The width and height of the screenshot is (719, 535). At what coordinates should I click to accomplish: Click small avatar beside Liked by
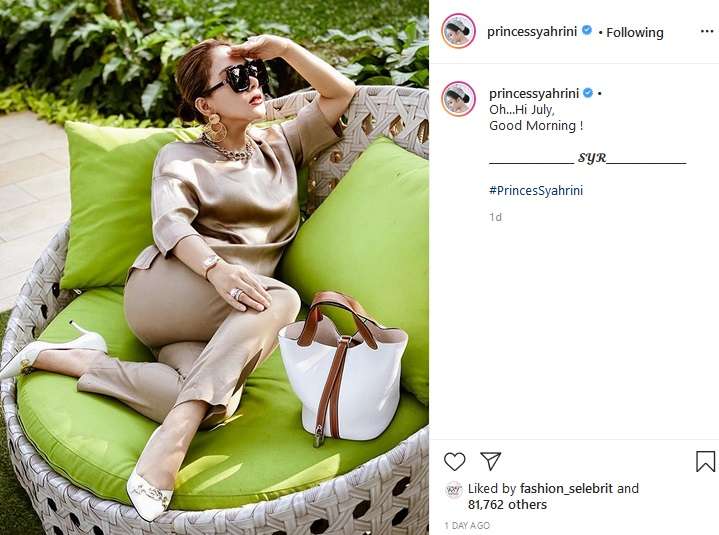454,490
